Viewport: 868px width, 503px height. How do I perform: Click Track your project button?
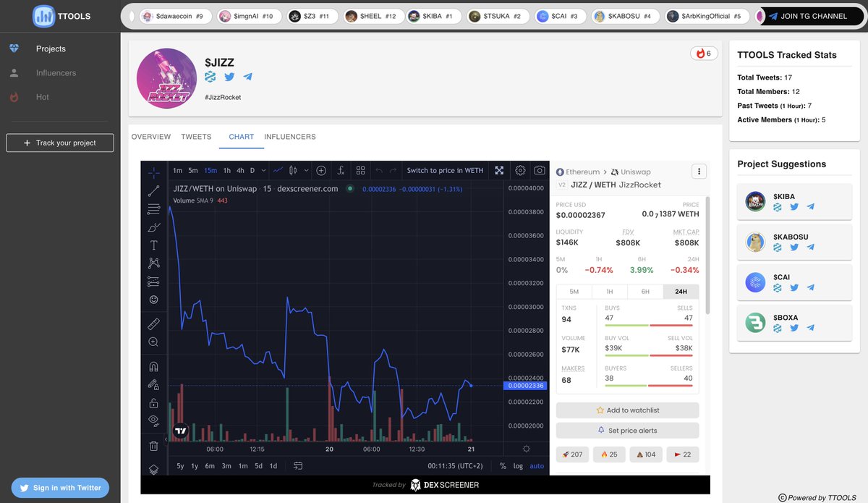coord(60,143)
